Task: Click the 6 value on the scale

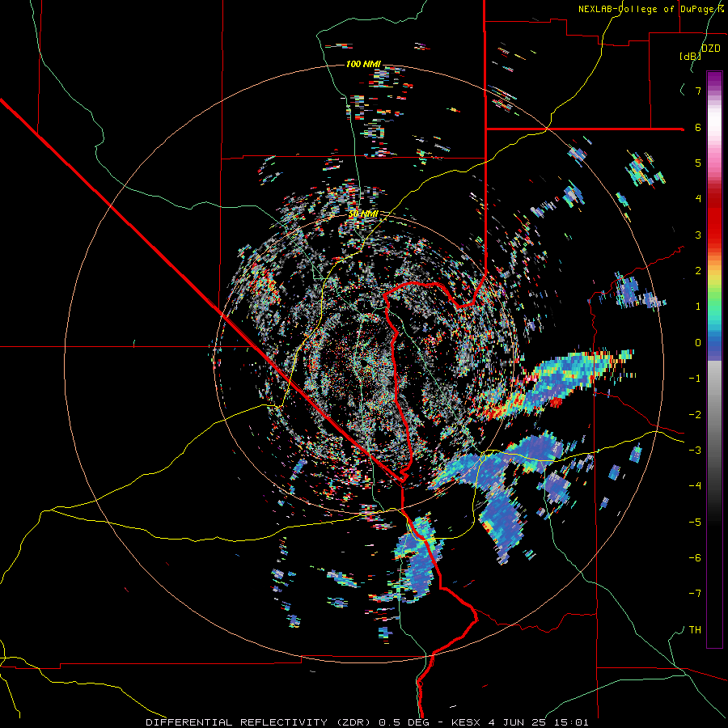Action: (x=698, y=127)
